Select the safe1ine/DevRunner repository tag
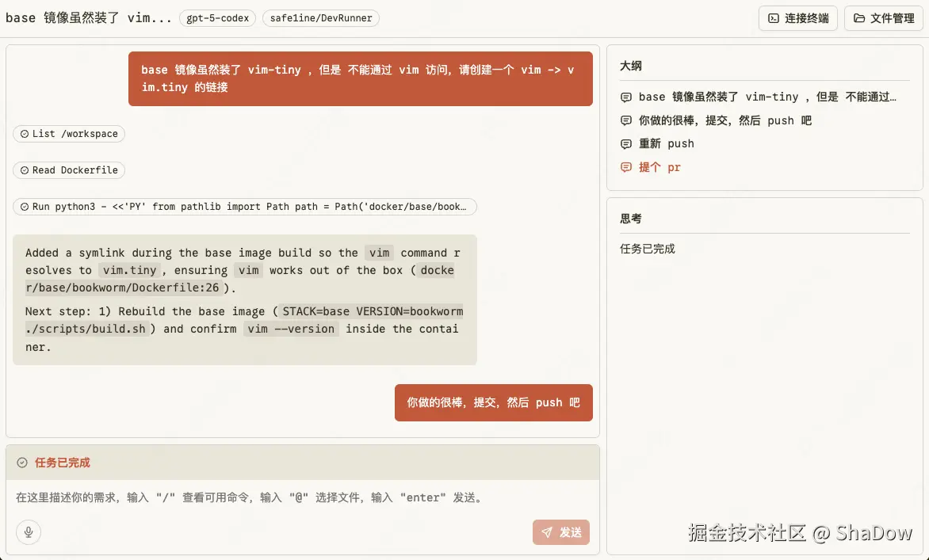The width and height of the screenshot is (929, 560). pos(320,18)
